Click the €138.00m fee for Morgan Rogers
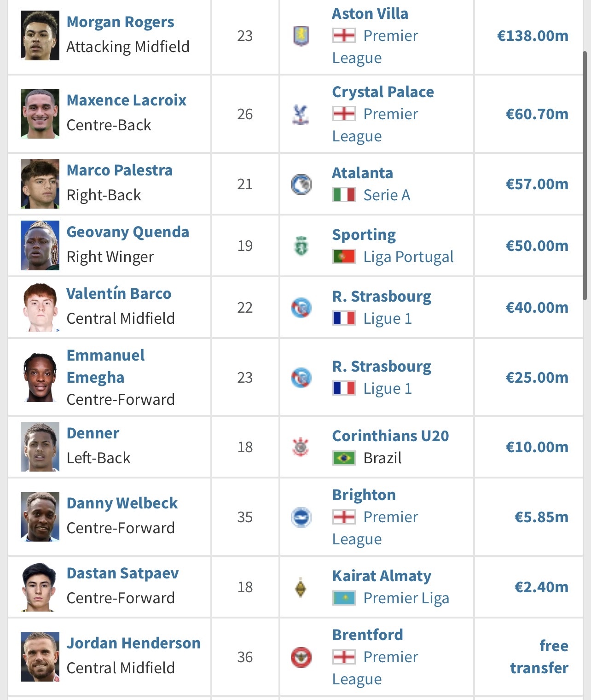The height and width of the screenshot is (700, 591). tap(533, 36)
